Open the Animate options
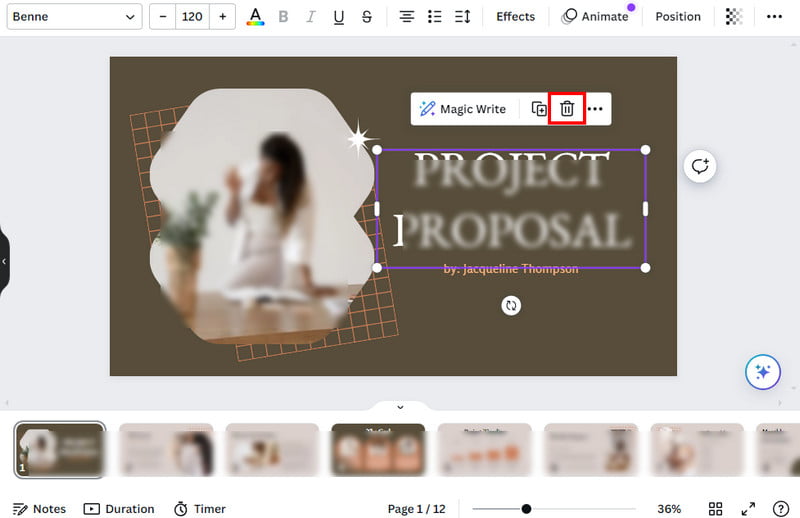This screenshot has width=800, height=518. (x=596, y=17)
